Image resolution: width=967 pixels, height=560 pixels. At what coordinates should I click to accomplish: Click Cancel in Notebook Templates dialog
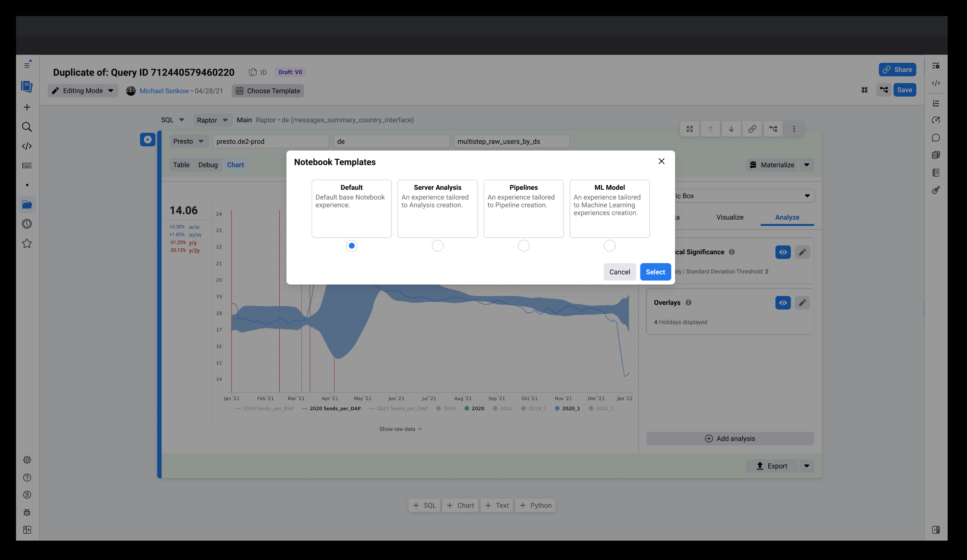[x=619, y=272]
